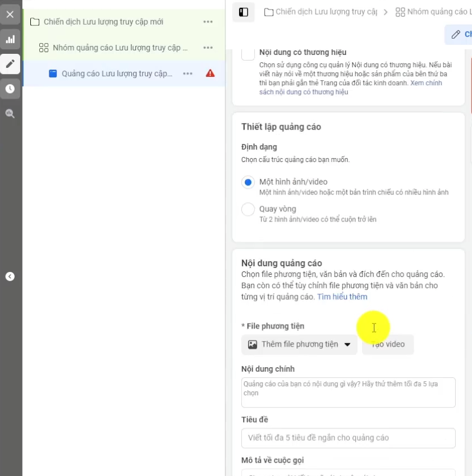This screenshot has height=476, width=472.
Task: Focus the 'Tiêu đề' headline input
Action: coord(349,438)
